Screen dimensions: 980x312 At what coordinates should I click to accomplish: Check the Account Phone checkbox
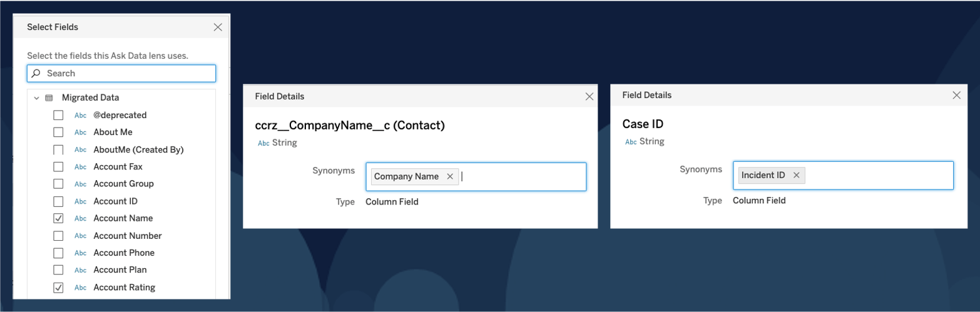[x=58, y=253]
